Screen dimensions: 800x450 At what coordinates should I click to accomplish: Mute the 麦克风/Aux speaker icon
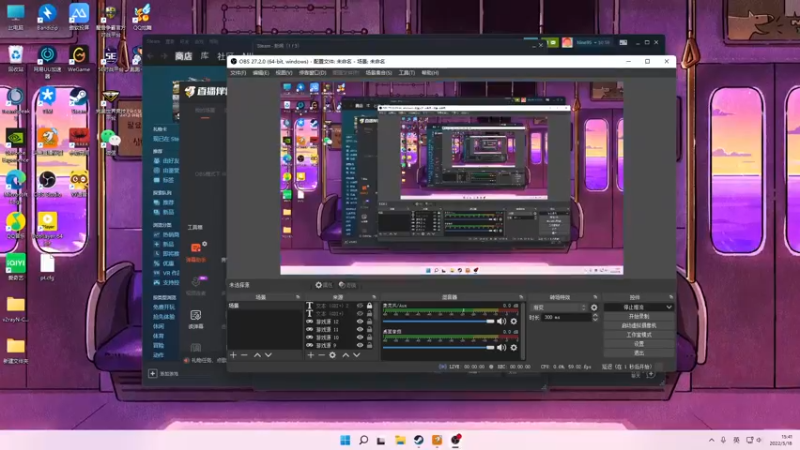[x=502, y=321]
